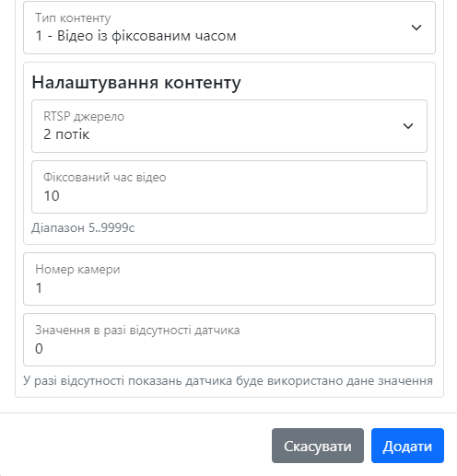Screen dimensions: 457x476
Task: Open the Тип контенту dropdown
Action: point(229,28)
